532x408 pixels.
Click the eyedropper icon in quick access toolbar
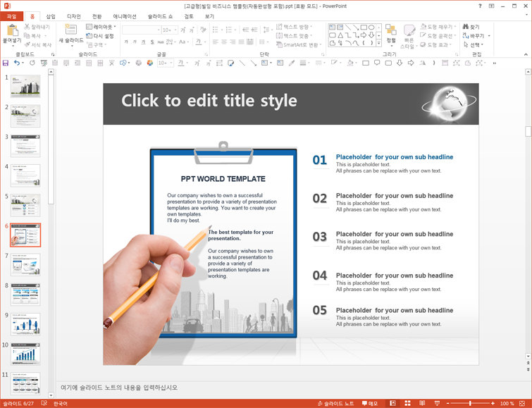[292, 63]
